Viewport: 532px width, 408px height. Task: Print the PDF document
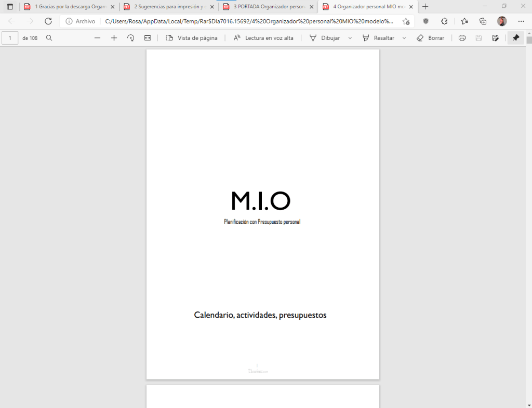click(462, 38)
